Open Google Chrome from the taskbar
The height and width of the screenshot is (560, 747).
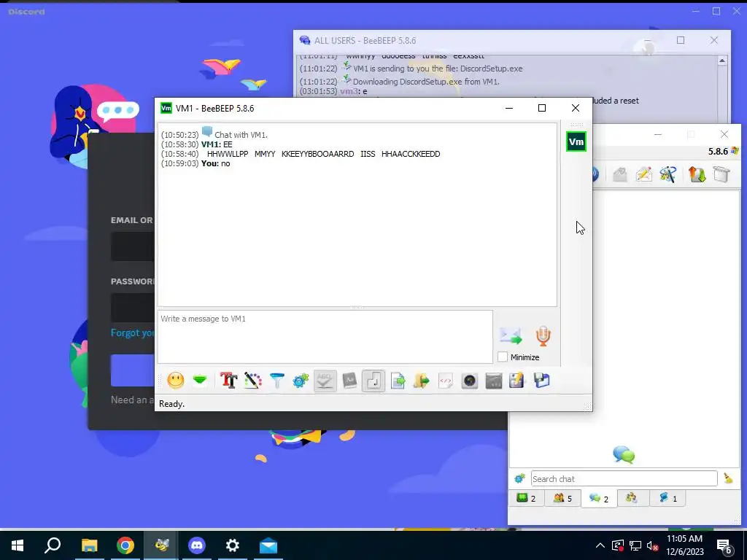[125, 545]
